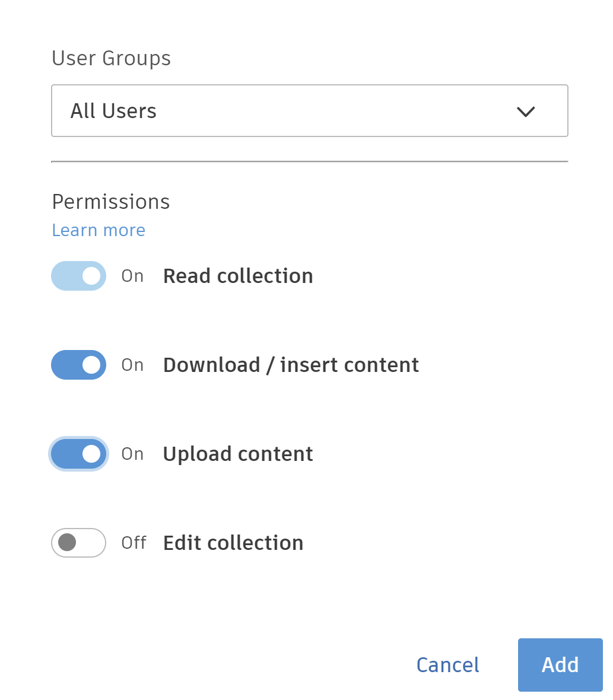Click the "Edit collection" permission label
613x700 pixels.
coord(233,543)
